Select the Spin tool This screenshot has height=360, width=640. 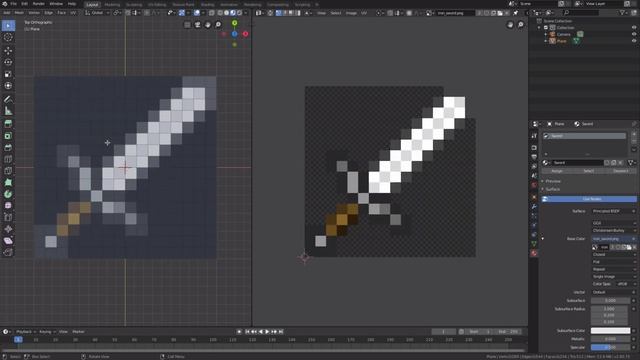click(8, 194)
